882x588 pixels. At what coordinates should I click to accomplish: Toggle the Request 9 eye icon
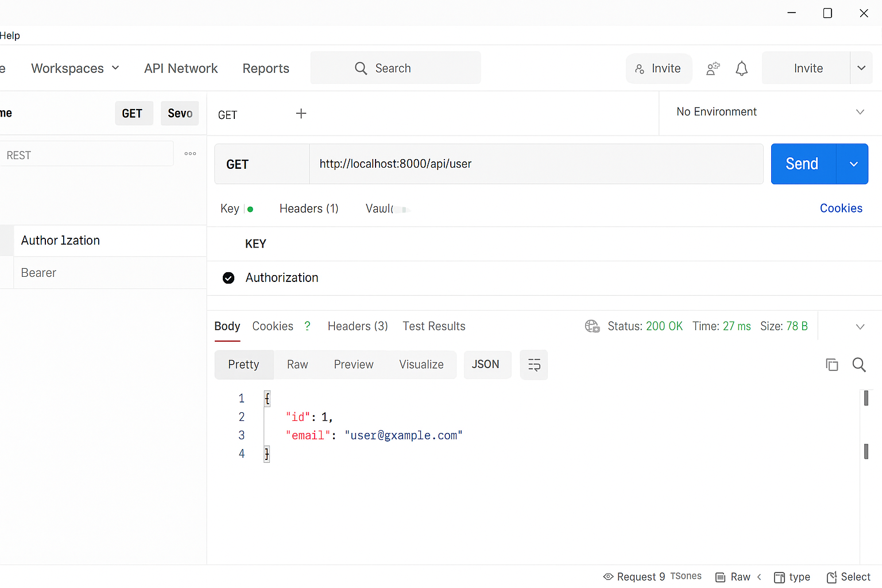[606, 577]
